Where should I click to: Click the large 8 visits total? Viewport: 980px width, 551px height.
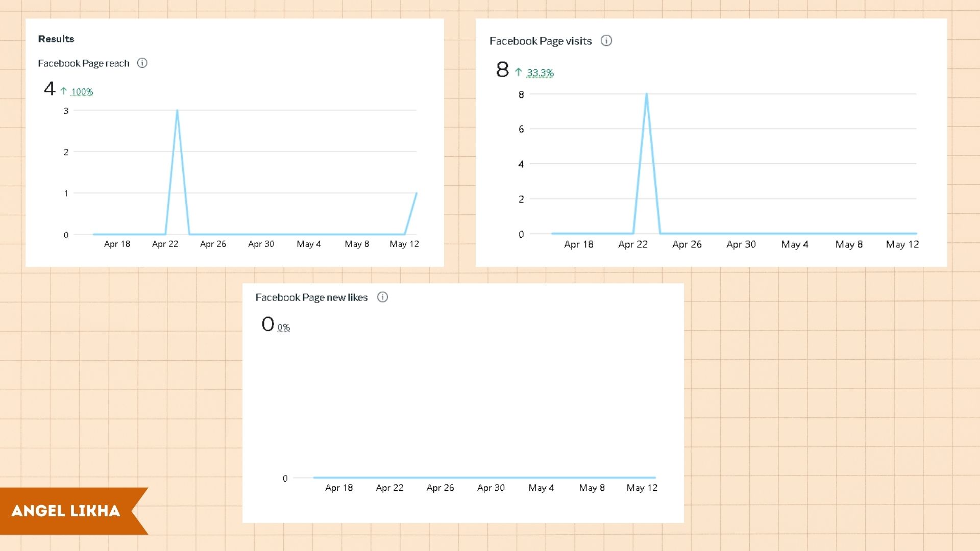click(503, 69)
